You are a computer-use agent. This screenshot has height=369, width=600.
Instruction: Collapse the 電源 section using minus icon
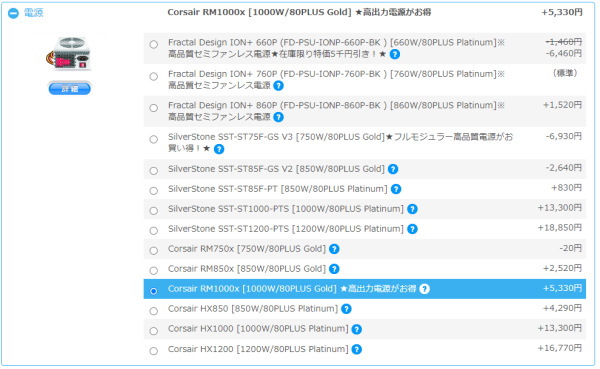[13, 13]
